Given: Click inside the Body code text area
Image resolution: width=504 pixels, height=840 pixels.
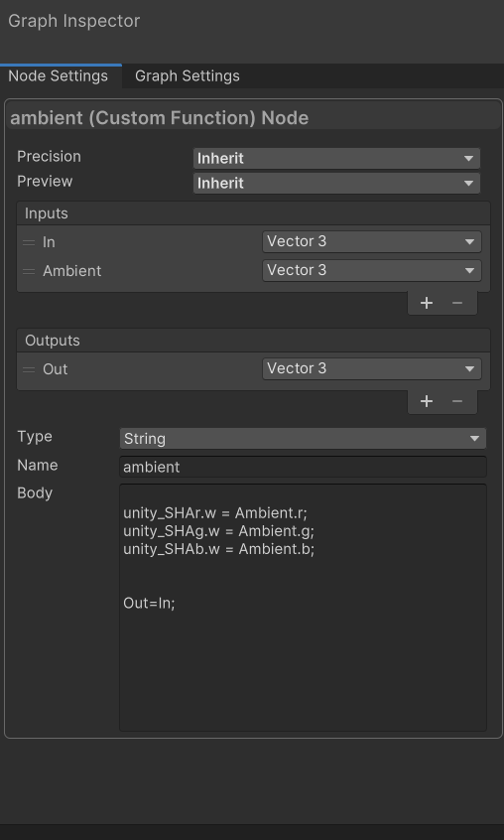Looking at the screenshot, I should point(303,608).
